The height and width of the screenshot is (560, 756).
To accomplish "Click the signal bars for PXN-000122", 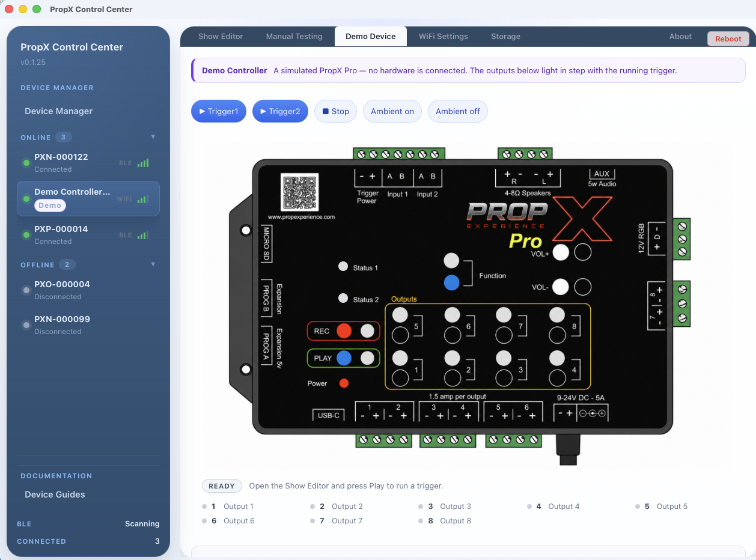I will tap(143, 163).
